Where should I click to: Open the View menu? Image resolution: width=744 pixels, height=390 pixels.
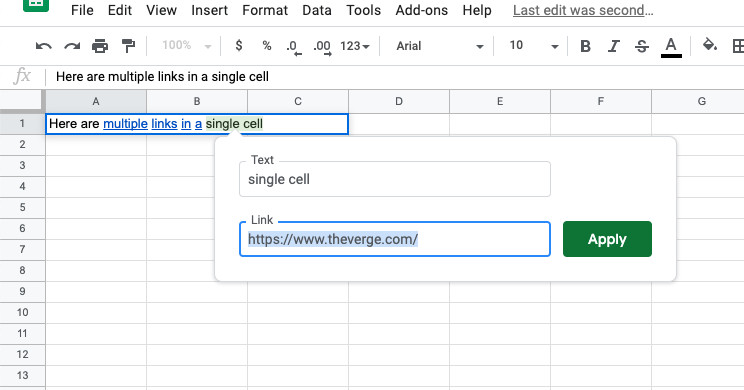[x=161, y=10]
